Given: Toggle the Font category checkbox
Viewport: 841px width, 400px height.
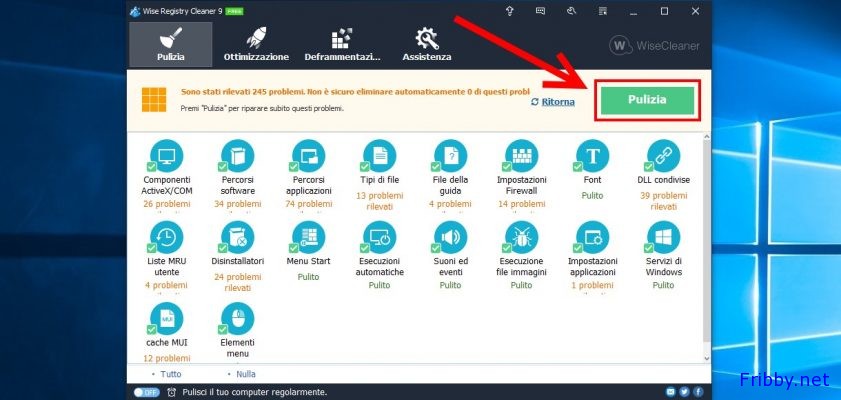Looking at the screenshot, I should point(579,167).
